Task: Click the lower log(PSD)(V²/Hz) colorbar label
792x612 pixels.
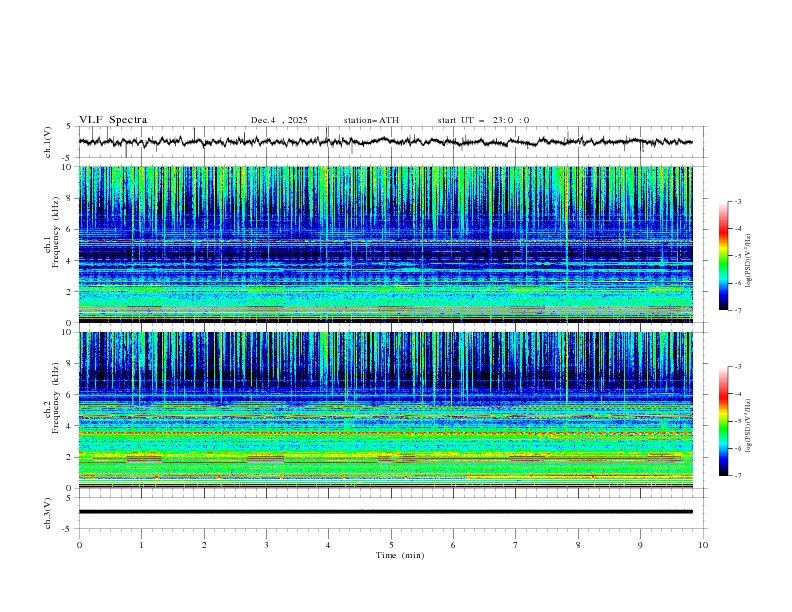Action: coord(748,426)
